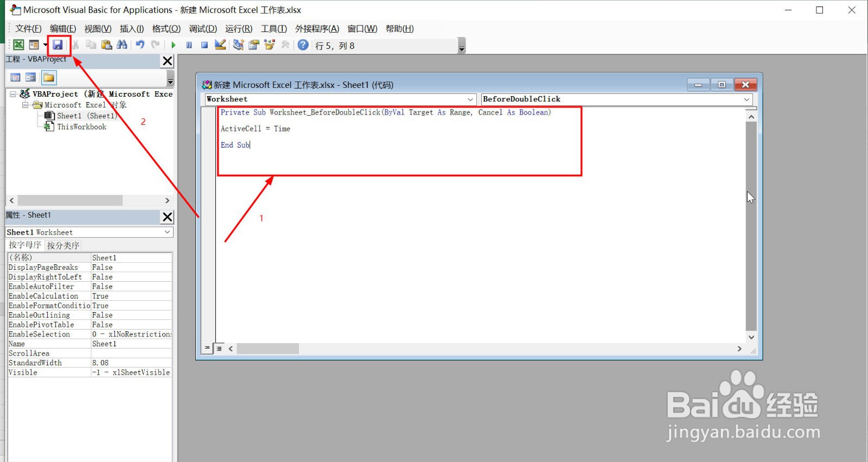Click Full Module View button at bottom
The image size is (868, 462).
tap(219, 349)
